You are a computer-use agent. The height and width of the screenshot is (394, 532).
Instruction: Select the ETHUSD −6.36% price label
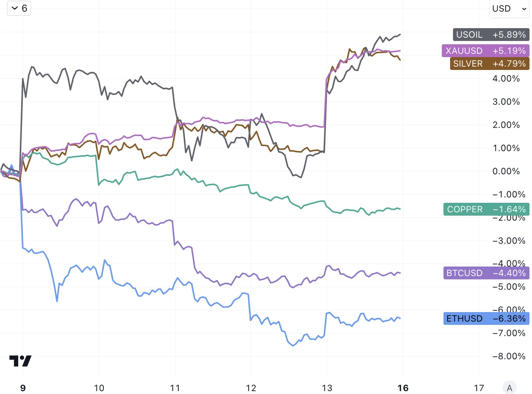[x=486, y=319]
